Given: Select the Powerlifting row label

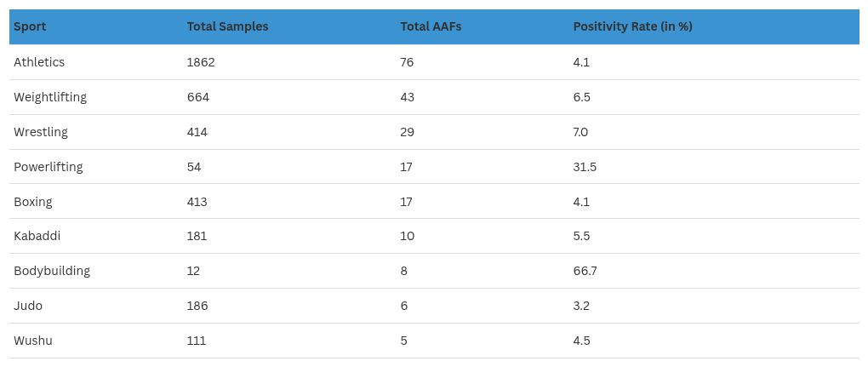Looking at the screenshot, I should [x=49, y=167].
